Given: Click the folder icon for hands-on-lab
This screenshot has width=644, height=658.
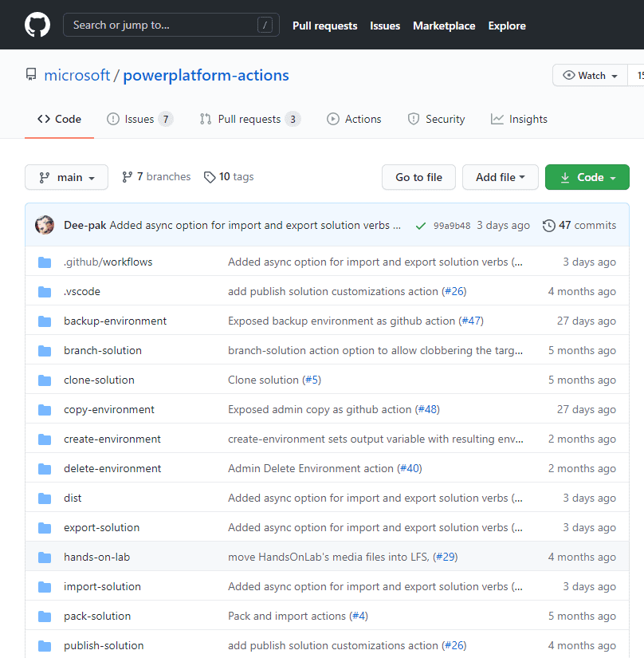Looking at the screenshot, I should [45, 558].
